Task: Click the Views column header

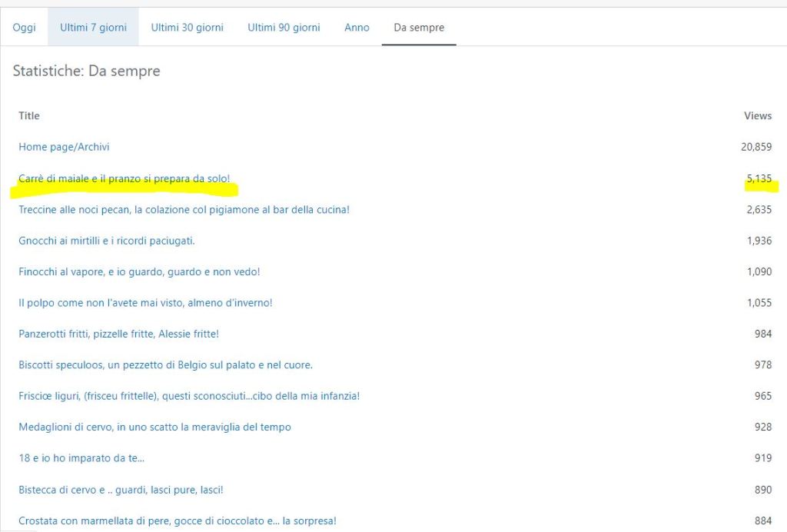Action: 757,116
